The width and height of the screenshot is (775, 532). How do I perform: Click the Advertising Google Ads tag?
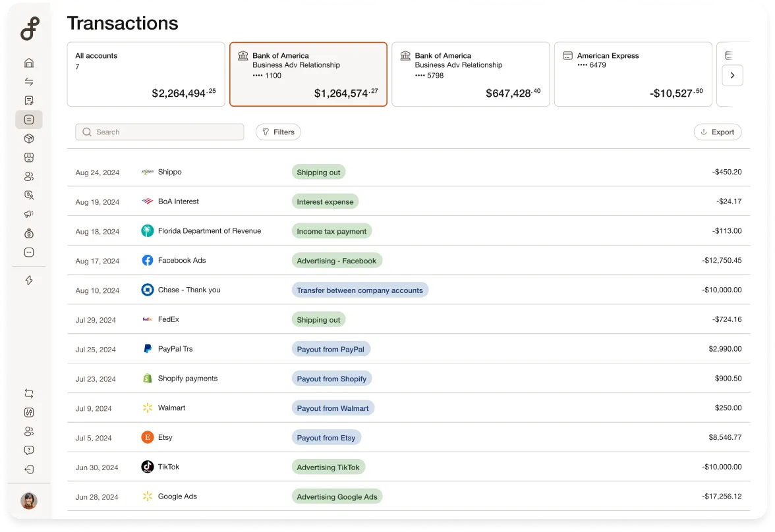(x=337, y=497)
